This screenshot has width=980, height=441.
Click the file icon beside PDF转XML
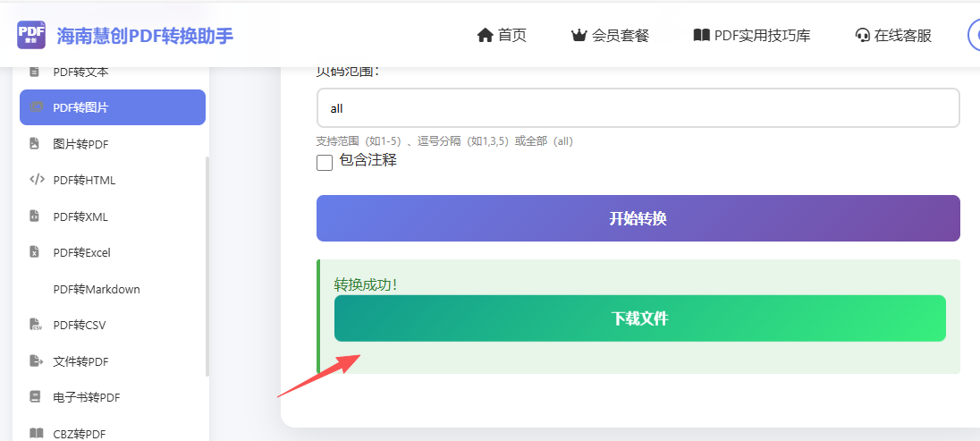(34, 216)
